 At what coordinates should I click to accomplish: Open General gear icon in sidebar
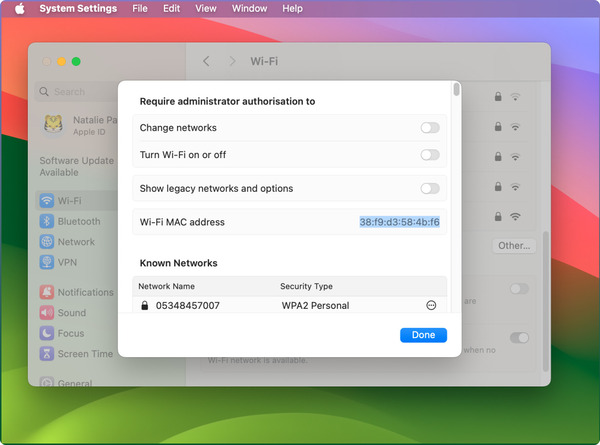click(x=47, y=381)
